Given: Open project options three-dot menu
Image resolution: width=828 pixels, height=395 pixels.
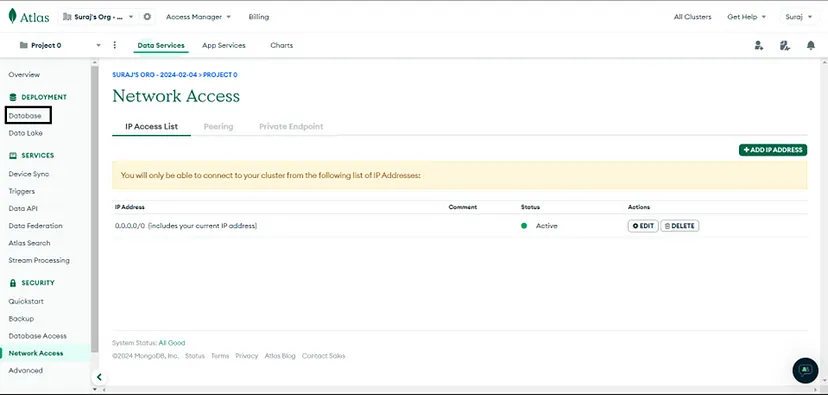Looking at the screenshot, I should click(x=115, y=45).
